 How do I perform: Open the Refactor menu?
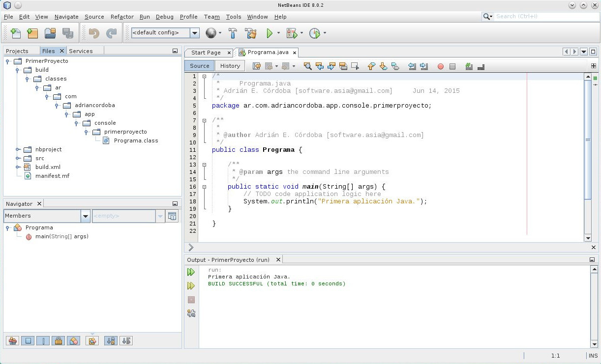(x=121, y=16)
